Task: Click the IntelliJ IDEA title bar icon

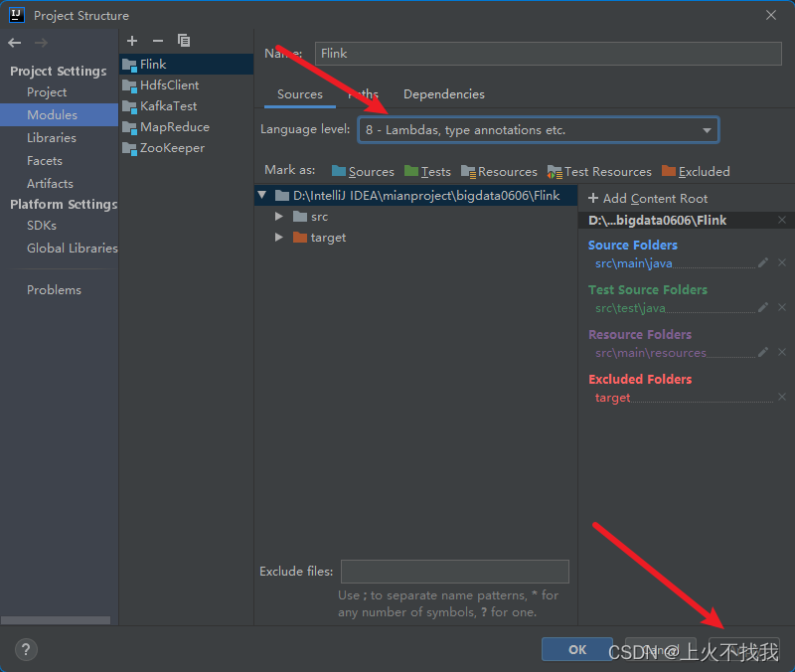Action: (x=17, y=15)
